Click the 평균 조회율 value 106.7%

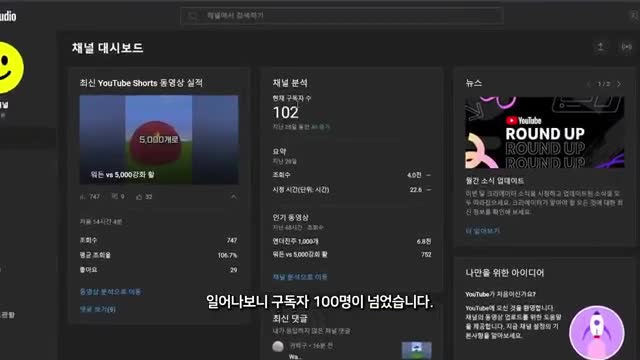click(227, 256)
